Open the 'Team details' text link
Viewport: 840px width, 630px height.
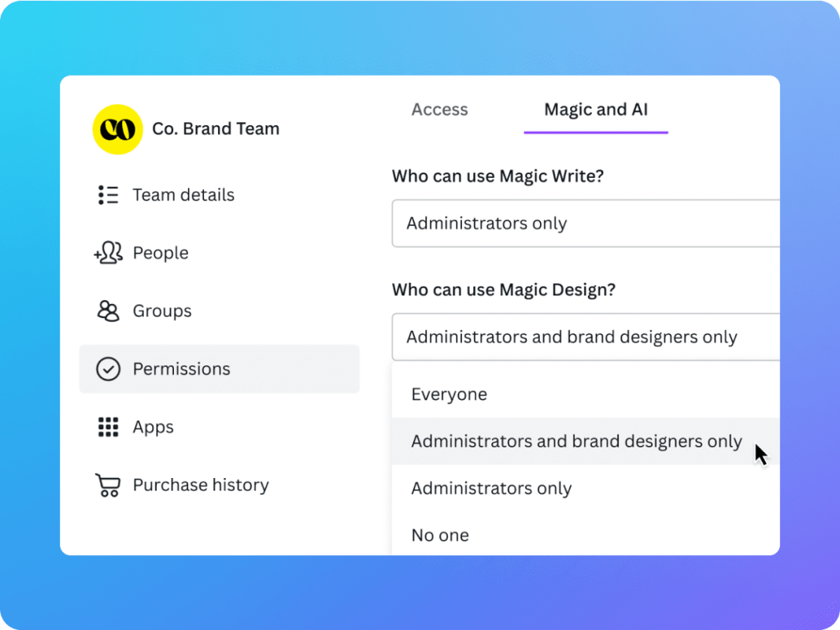pyautogui.click(x=183, y=195)
